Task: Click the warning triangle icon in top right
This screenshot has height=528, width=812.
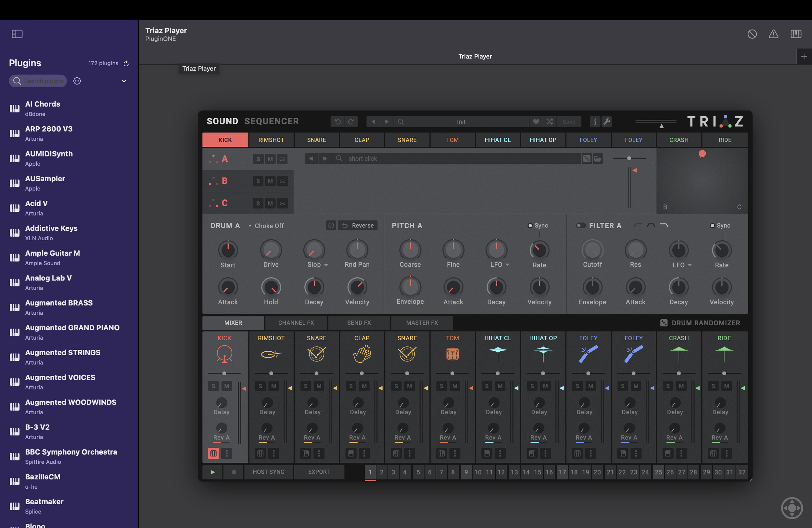Action: coord(773,34)
